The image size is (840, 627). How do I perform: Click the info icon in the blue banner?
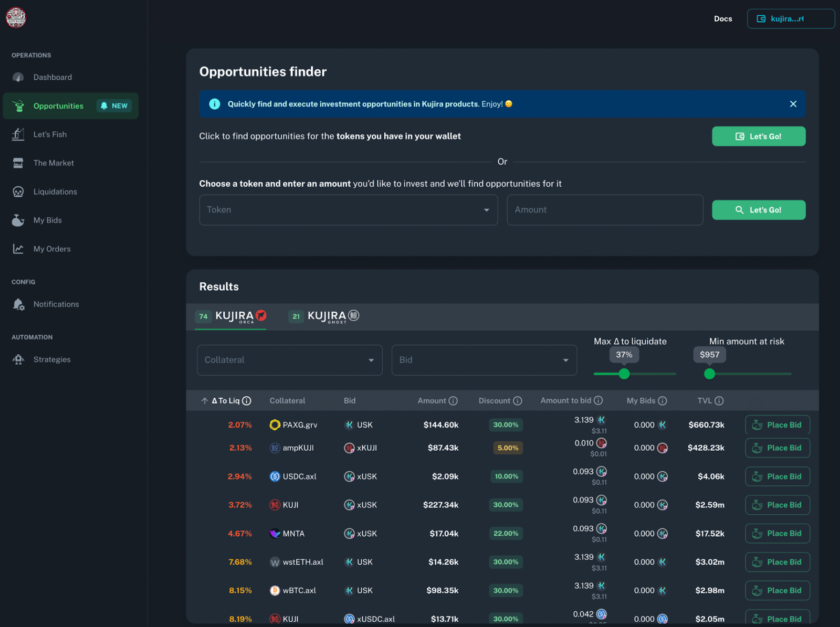tap(215, 104)
